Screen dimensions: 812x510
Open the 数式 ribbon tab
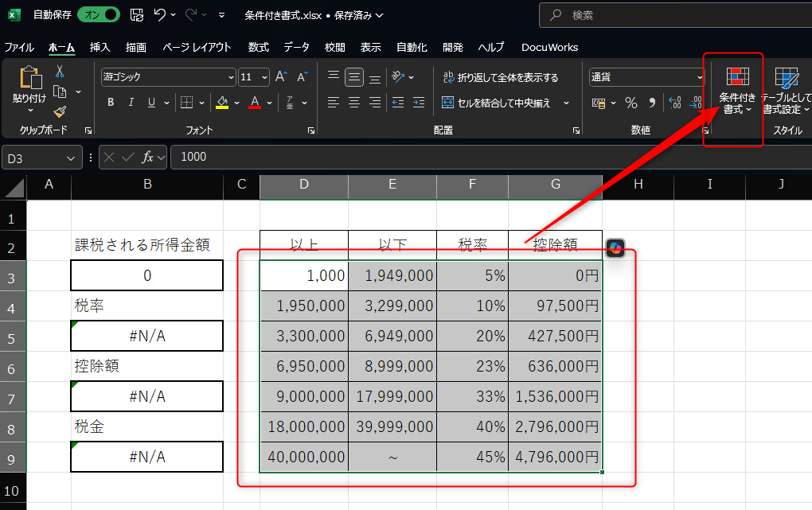pyautogui.click(x=258, y=48)
